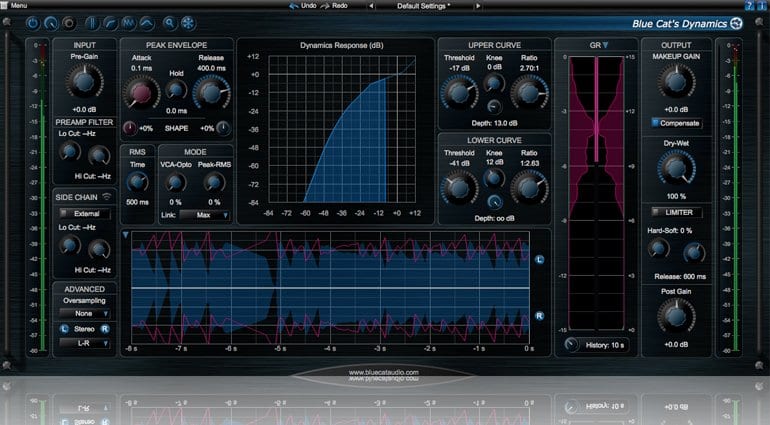This screenshot has width=770, height=425.
Task: Click the 'Depth: 13.0 dB' value
Action: (x=494, y=123)
